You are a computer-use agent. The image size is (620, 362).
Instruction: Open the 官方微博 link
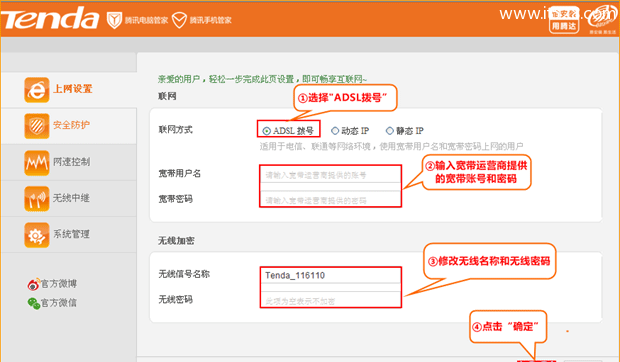coord(59,284)
